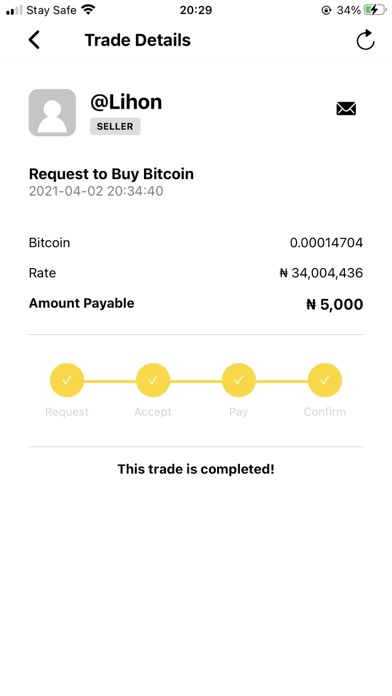Refresh trade details with the reload icon
This screenshot has width=392, height=696.
click(365, 40)
